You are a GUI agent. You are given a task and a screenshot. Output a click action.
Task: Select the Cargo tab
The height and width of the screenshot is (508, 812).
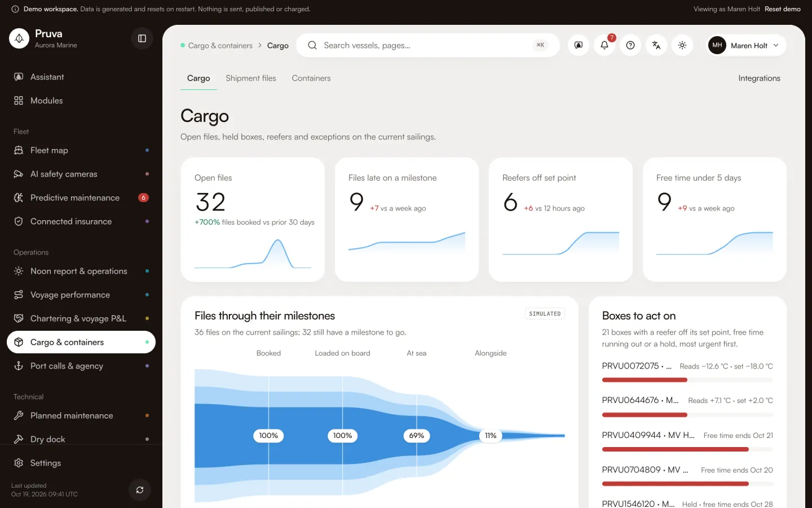coord(198,78)
